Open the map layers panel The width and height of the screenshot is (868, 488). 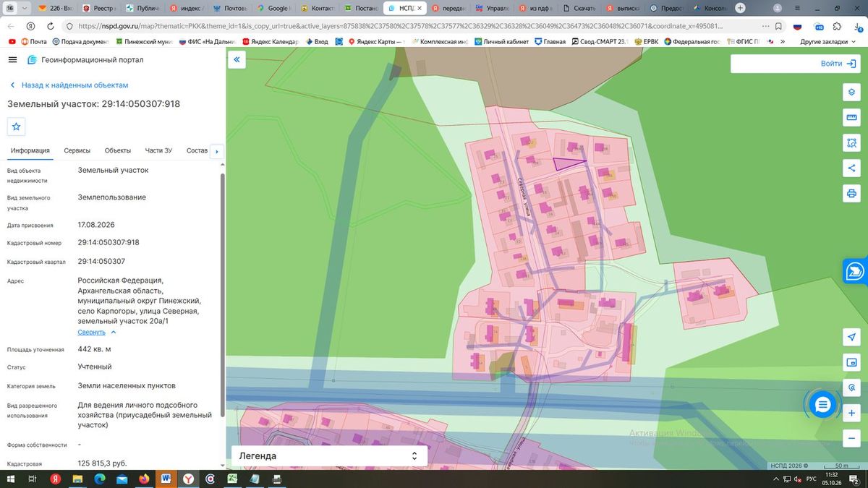(851, 93)
